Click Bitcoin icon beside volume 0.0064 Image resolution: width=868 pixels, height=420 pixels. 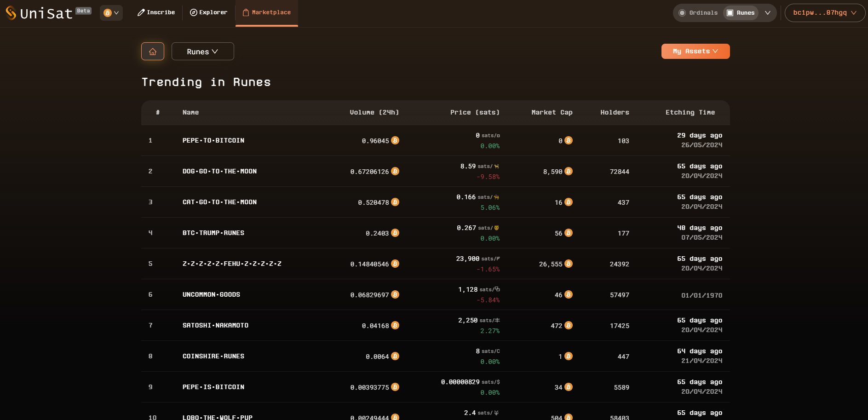coord(395,356)
